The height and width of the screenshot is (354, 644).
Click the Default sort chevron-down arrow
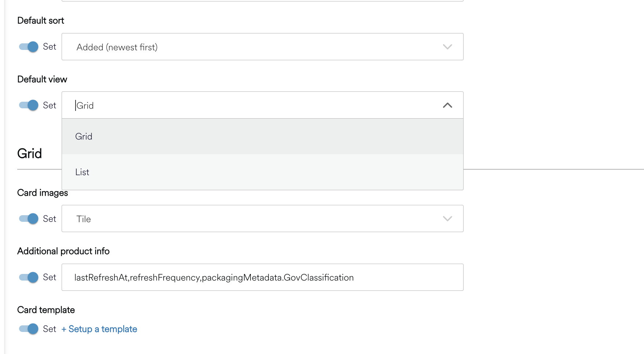click(447, 47)
